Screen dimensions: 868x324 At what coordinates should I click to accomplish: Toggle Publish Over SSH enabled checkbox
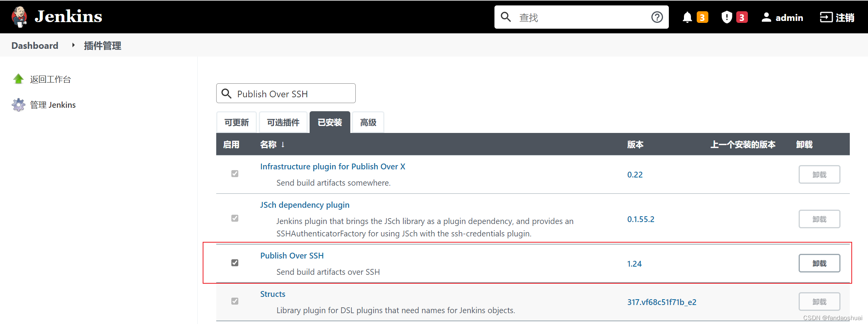[235, 263]
